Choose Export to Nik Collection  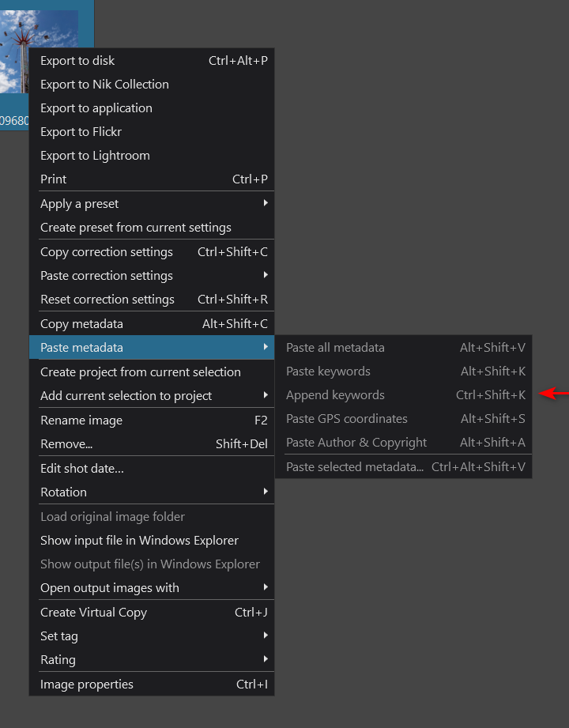(x=152, y=84)
